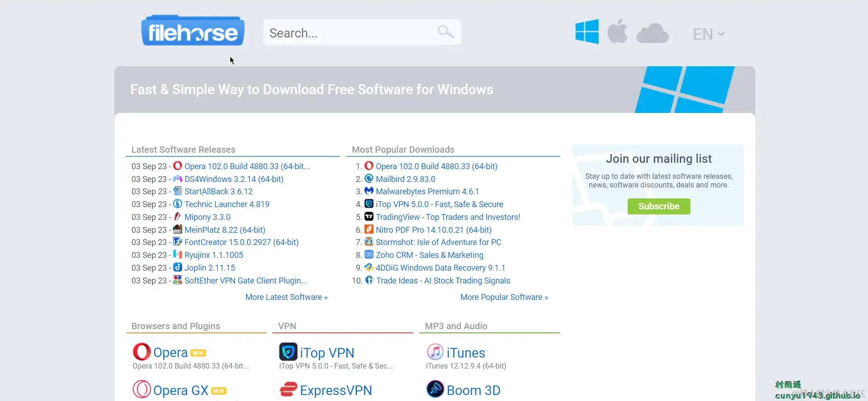
Task: Open FontCreator 15.0.0.2927 link
Action: (x=242, y=242)
